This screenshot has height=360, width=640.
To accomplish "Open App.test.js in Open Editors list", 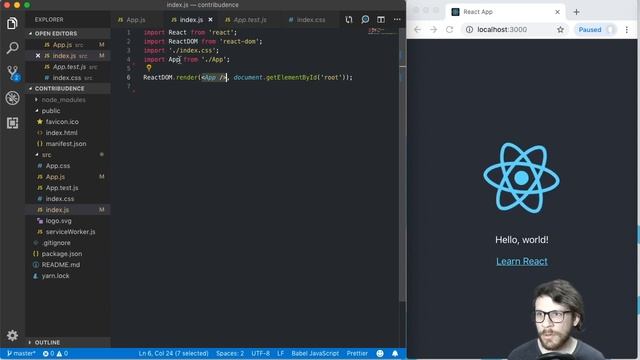I will pyautogui.click(x=67, y=67).
